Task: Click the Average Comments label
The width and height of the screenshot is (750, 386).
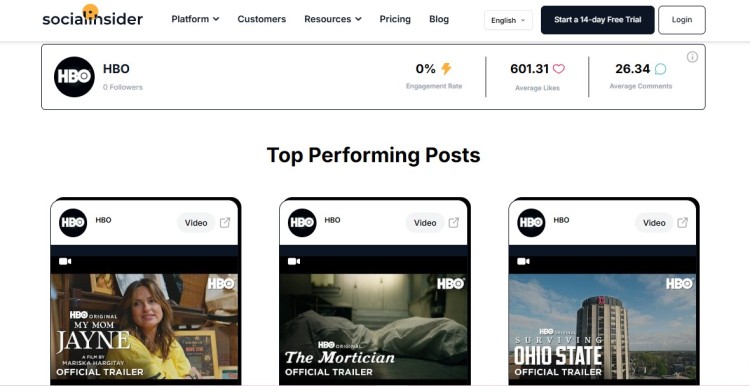Action: pos(640,86)
